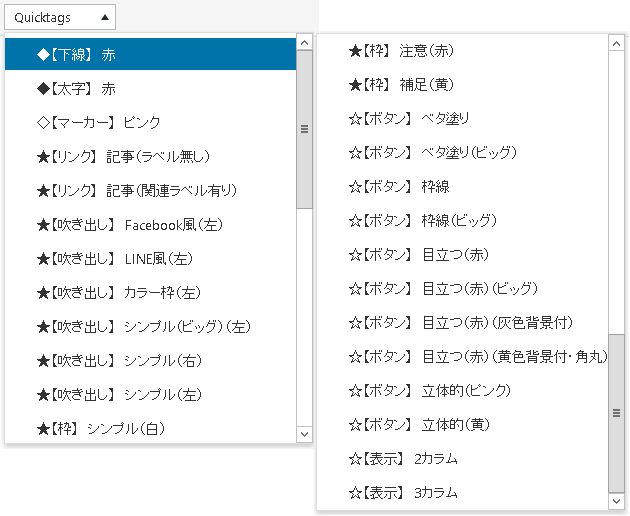Viewport: 630px width, 516px height.
Task: Click right list scroll up arrow
Action: (616, 43)
